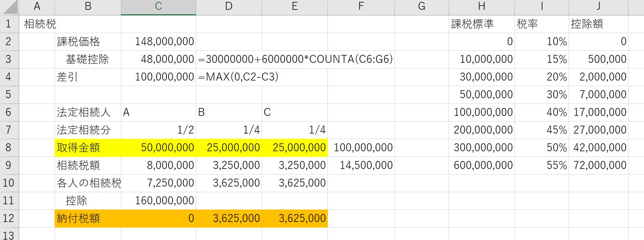The image size is (644, 240).
Task: Click the 税率 header cell
Action: (541, 24)
